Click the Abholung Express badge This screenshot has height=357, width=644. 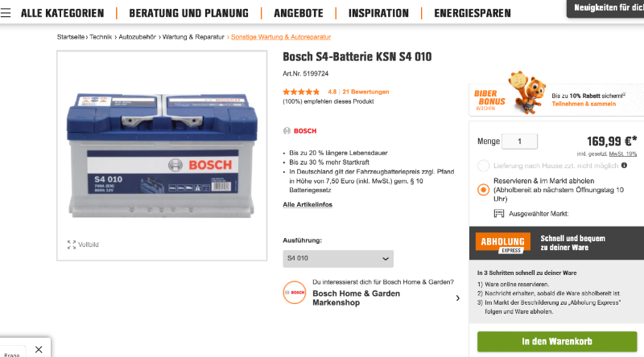501,242
